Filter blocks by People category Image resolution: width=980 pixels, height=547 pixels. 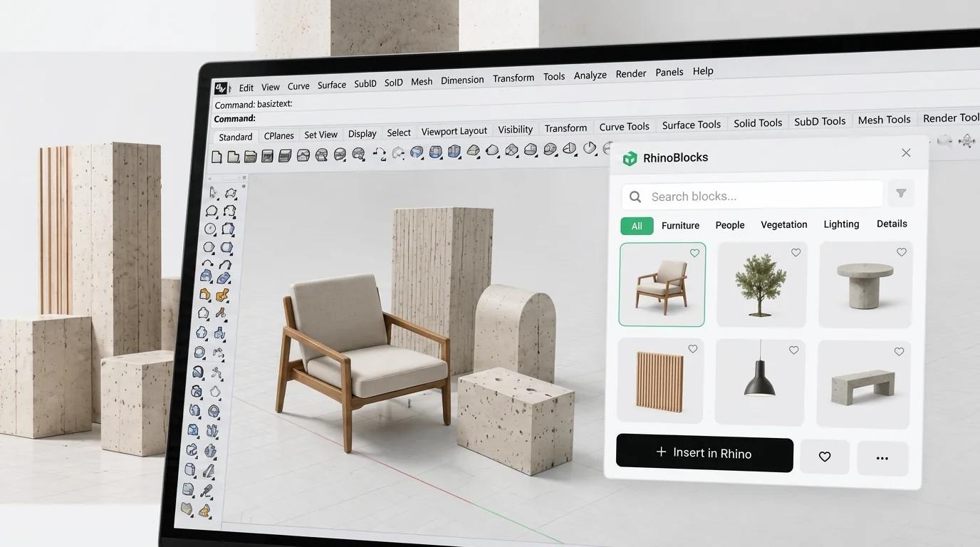pyautogui.click(x=730, y=225)
